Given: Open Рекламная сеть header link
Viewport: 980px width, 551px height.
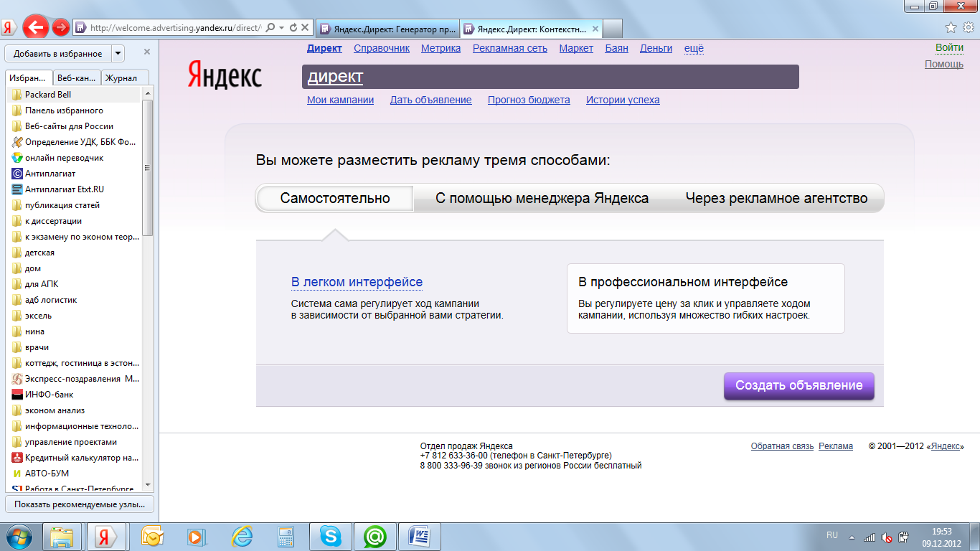Looking at the screenshot, I should (x=510, y=48).
